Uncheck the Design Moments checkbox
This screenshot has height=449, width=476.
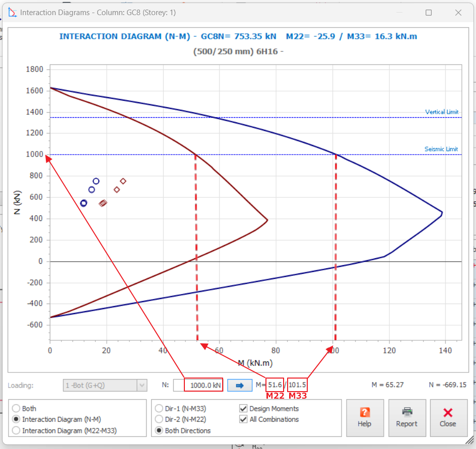pyautogui.click(x=244, y=409)
